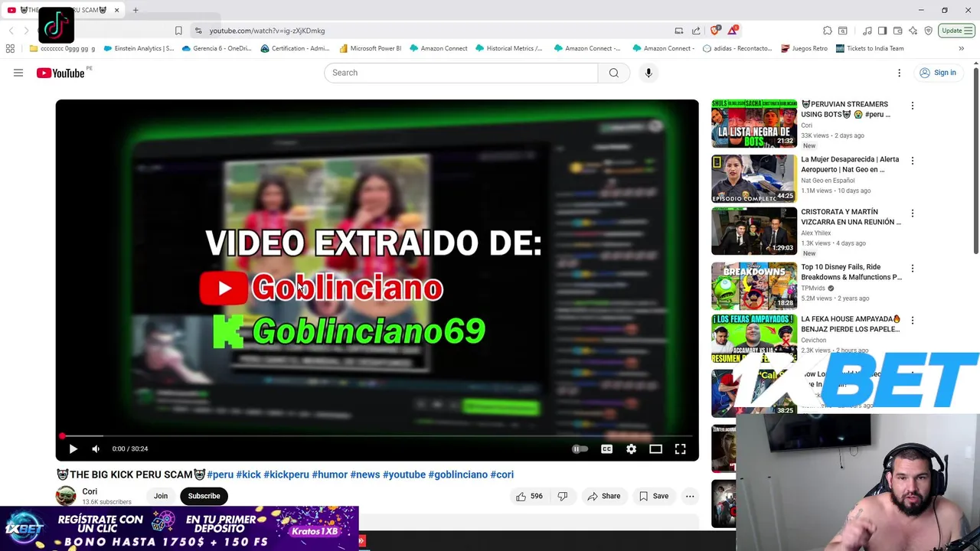Mute the video volume
Viewport: 980px width, 551px height.
[x=96, y=449]
